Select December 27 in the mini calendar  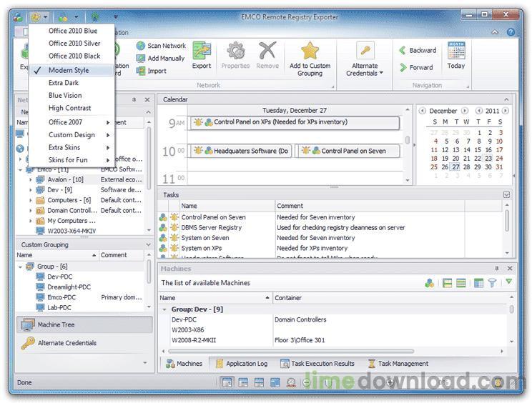[x=455, y=166]
